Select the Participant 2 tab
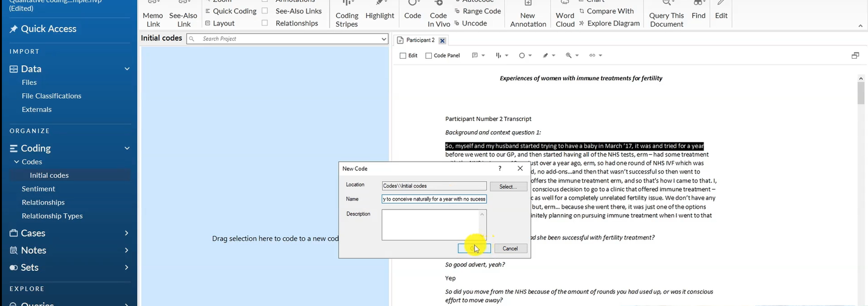Image resolution: width=868 pixels, height=306 pixels. 420,40
